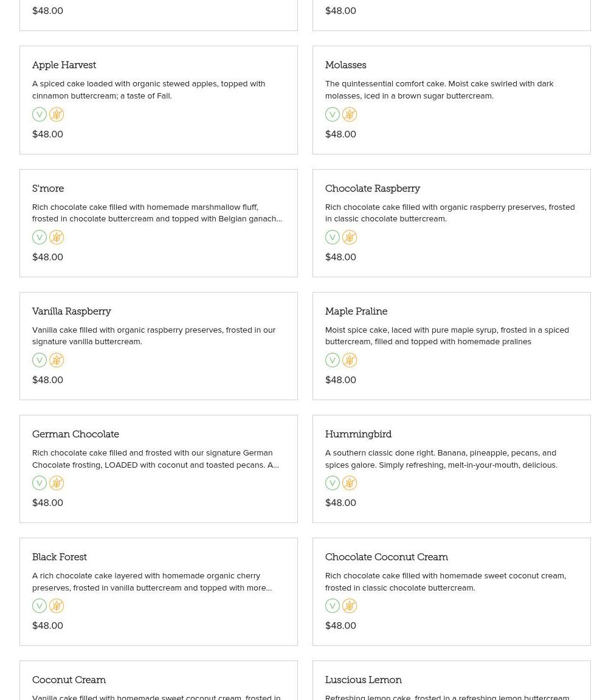
Task: Select the Black Forest cake title
Action: [x=60, y=557]
